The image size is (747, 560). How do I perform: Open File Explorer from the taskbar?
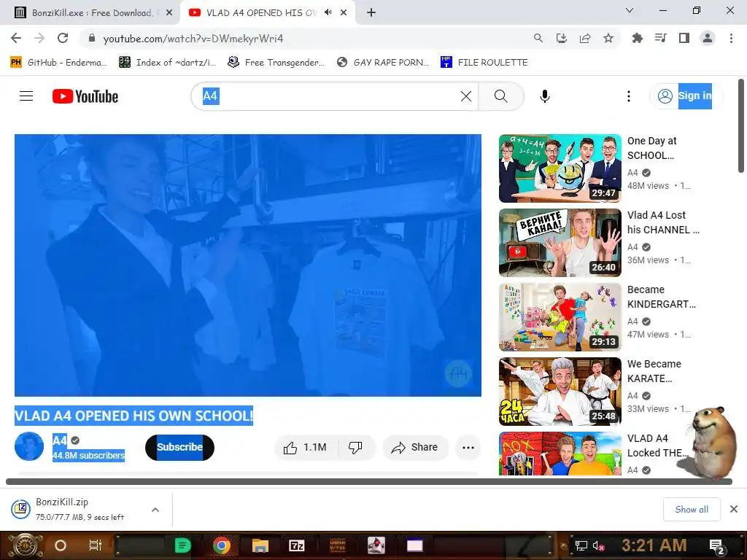pos(260,545)
